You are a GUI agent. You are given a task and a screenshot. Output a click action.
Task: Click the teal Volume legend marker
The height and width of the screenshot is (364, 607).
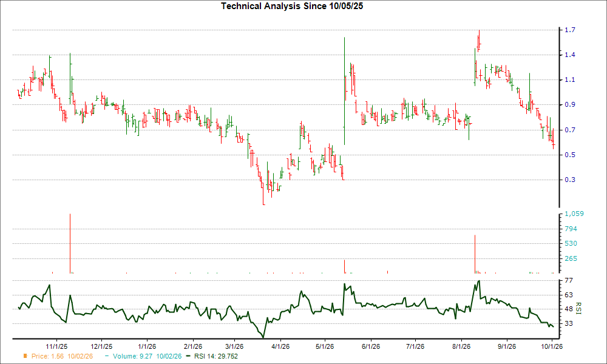point(107,356)
